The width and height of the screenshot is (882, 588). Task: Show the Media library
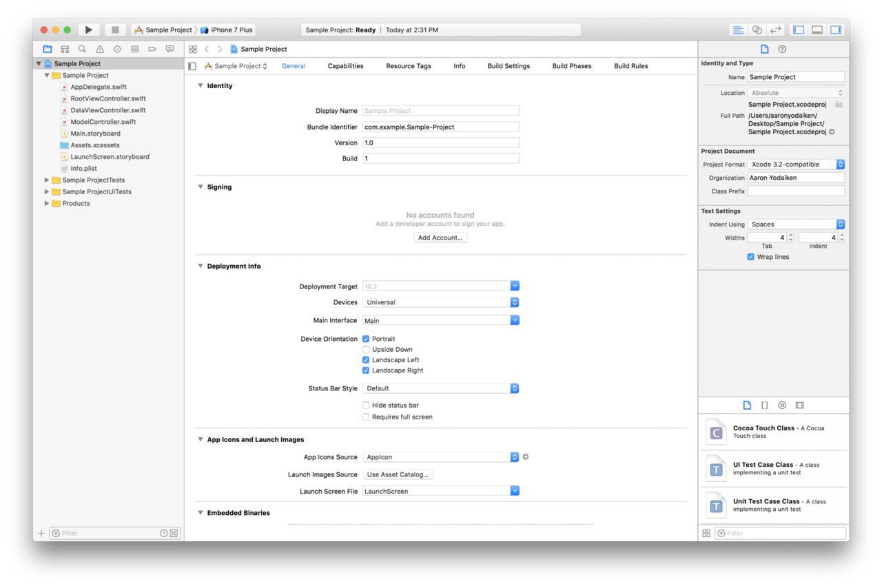(799, 406)
